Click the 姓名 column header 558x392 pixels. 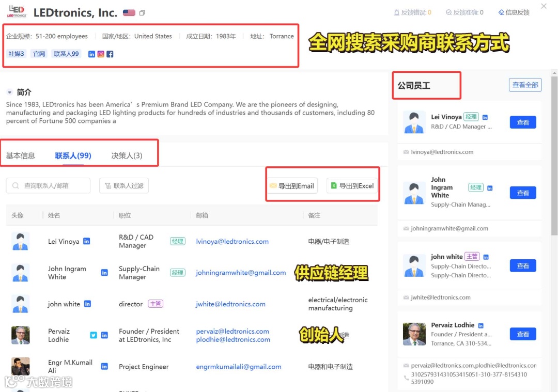pos(54,215)
